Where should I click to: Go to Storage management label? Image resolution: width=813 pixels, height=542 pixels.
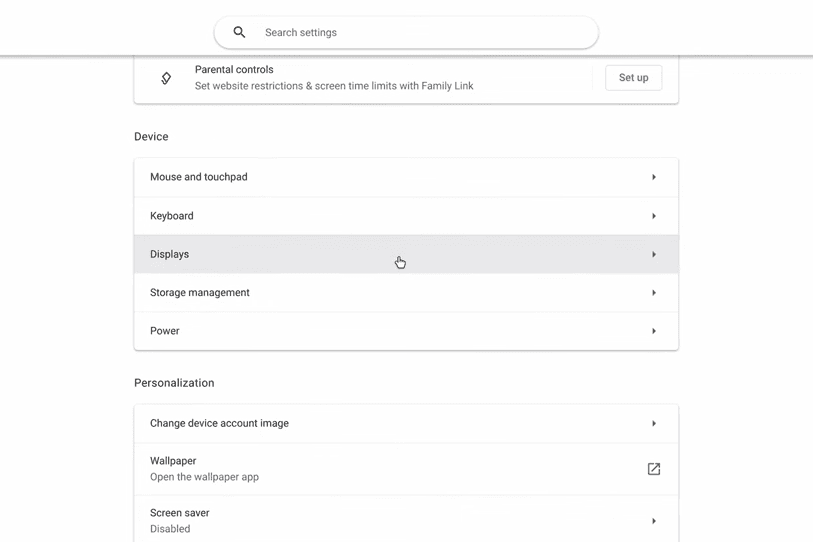[200, 293]
